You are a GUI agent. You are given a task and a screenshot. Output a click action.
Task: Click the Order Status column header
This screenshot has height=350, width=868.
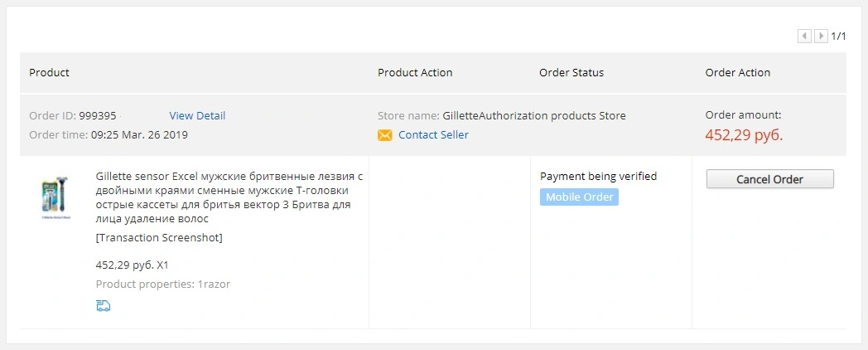tap(571, 73)
